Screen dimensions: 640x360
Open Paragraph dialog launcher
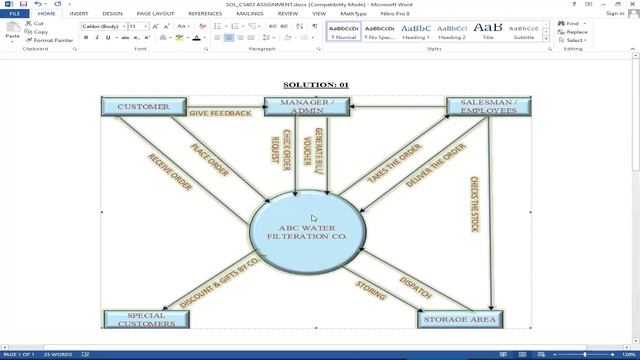pos(318,49)
